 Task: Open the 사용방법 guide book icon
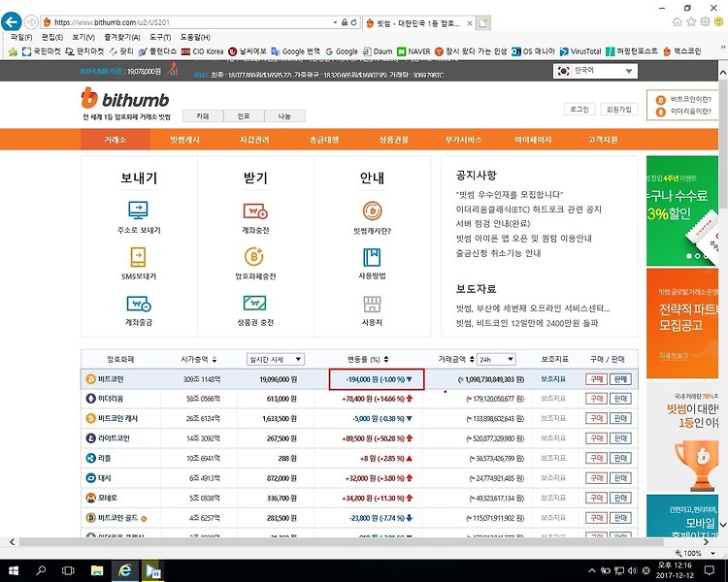pos(372,257)
